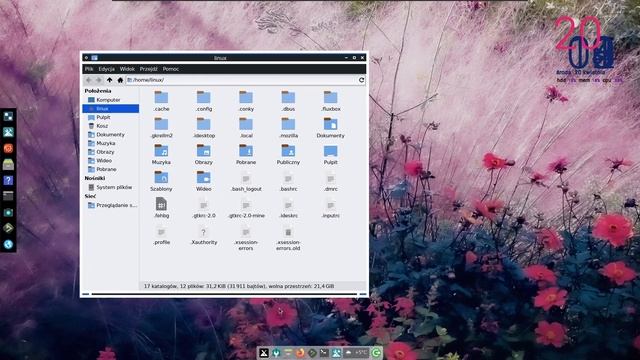Screen dimensions: 640x360
Task: Open the camera screenshot icon in left dock
Action: click(x=8, y=212)
